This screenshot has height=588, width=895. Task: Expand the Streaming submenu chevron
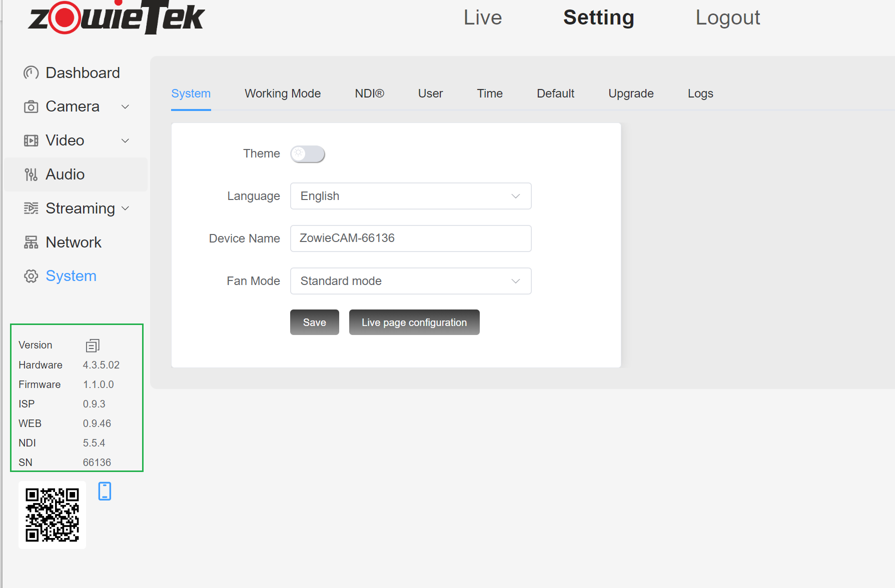coord(126,208)
